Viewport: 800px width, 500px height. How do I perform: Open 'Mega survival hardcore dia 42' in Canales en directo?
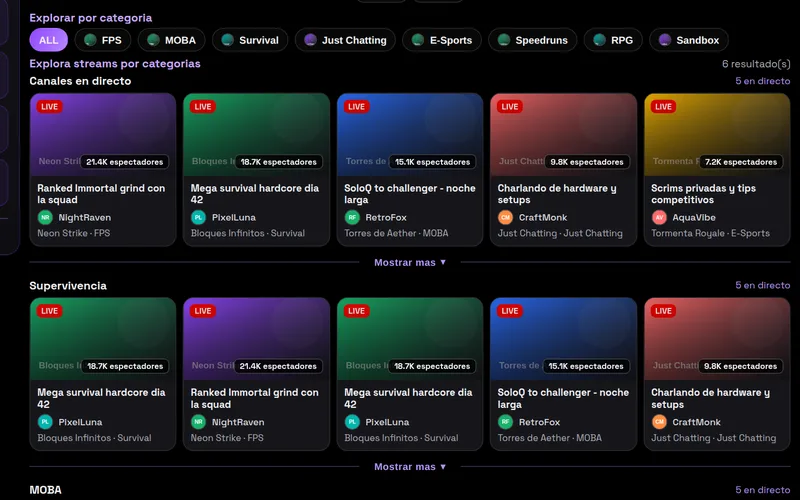point(255,194)
